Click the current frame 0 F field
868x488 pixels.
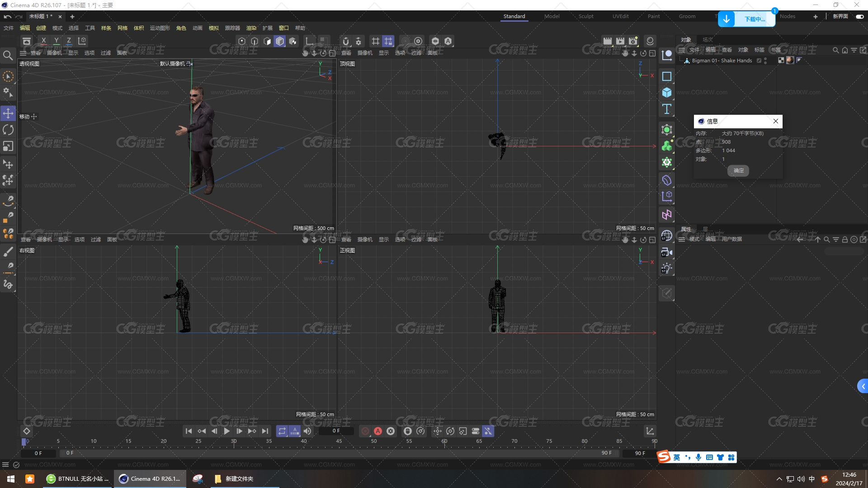point(336,431)
